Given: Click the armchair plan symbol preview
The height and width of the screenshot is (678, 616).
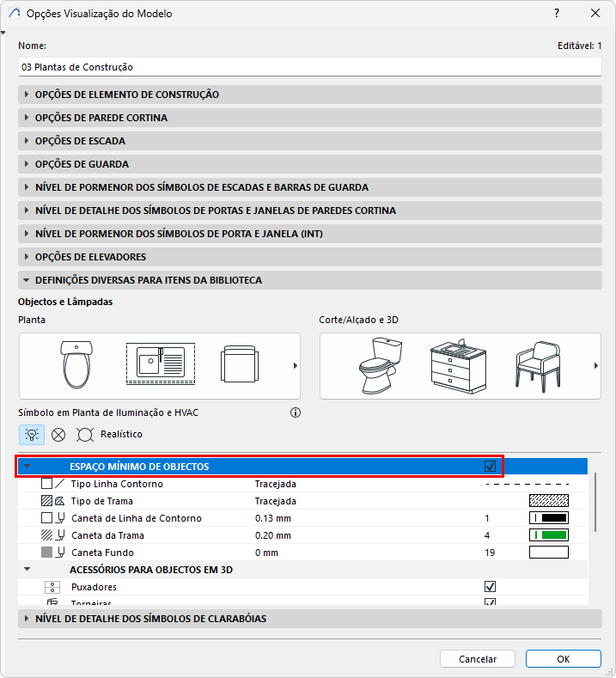Looking at the screenshot, I should point(240,363).
